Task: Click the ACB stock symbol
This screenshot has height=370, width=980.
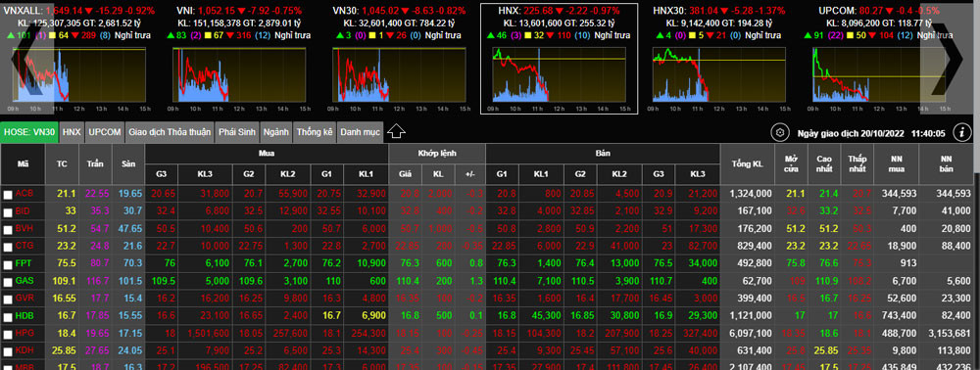Action: pyautogui.click(x=24, y=195)
